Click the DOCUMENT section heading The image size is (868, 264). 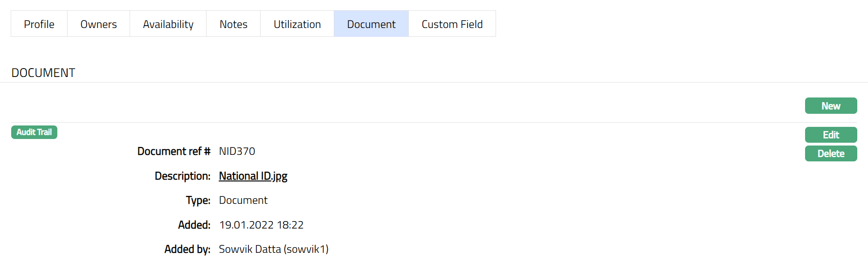click(x=43, y=73)
